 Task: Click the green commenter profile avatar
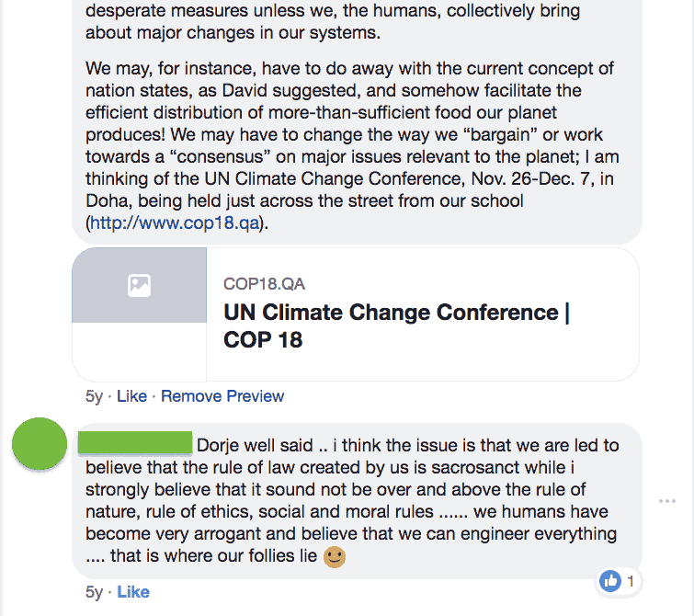tap(39, 446)
